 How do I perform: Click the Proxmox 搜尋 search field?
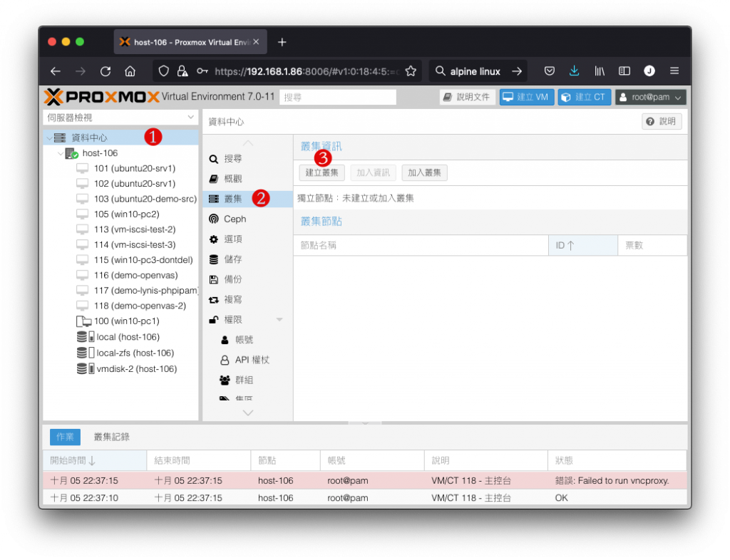[x=337, y=97]
